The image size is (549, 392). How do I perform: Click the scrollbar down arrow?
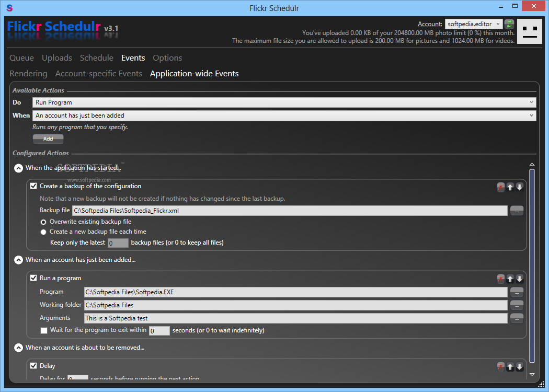coord(532,375)
